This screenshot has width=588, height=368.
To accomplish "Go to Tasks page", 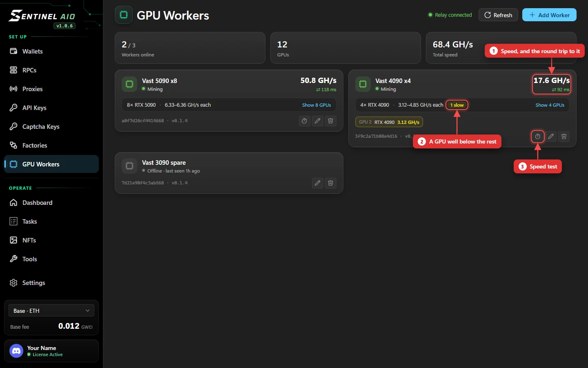I will [51, 222].
